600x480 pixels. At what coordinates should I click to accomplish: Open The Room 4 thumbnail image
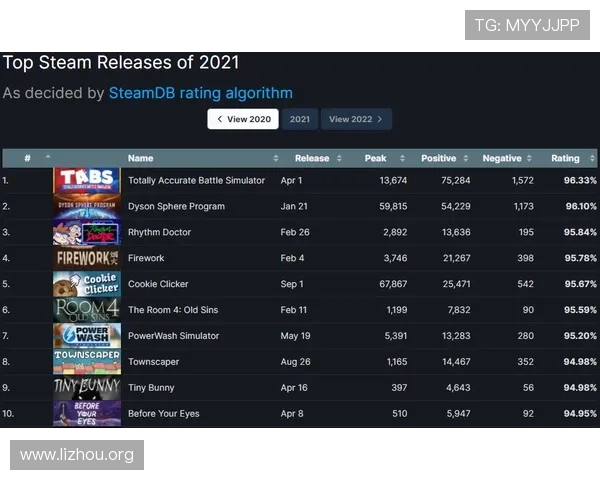point(87,310)
